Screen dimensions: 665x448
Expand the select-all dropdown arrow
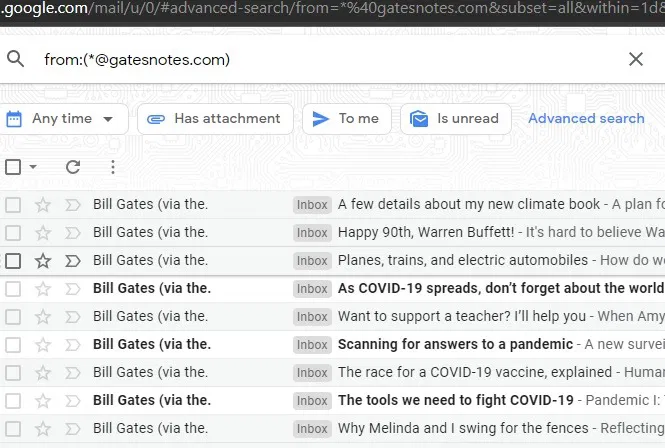(x=33, y=167)
